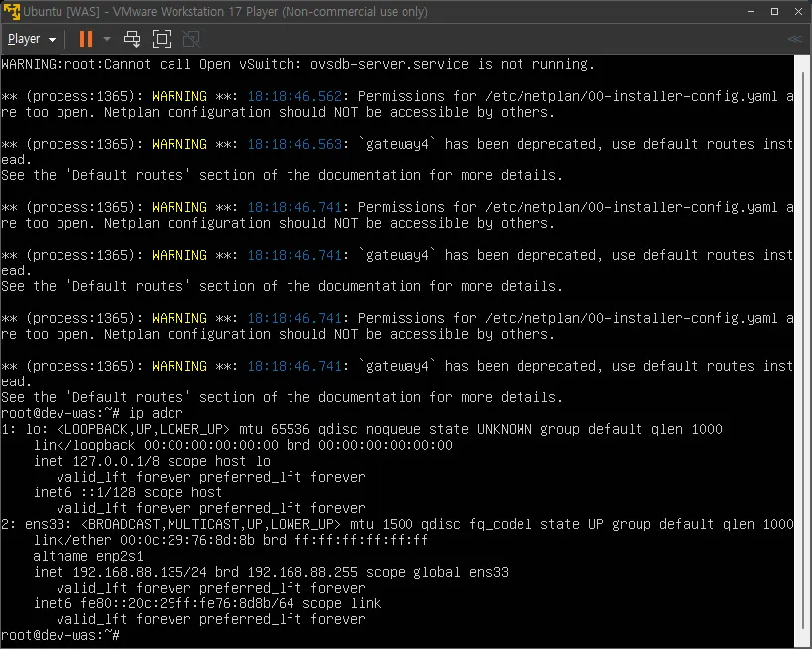Viewport: 812px width, 649px height.
Task: Click the vertical scrollbar of the VM console
Action: click(803, 352)
